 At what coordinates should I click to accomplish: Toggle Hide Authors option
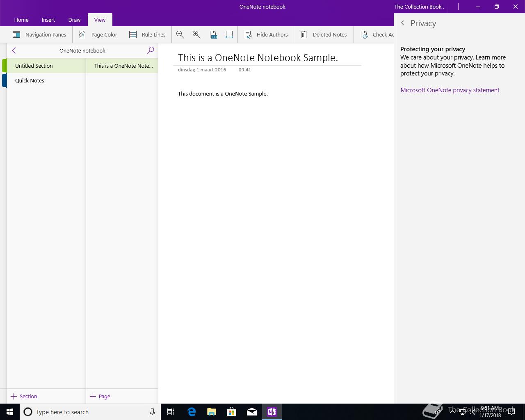[266, 35]
